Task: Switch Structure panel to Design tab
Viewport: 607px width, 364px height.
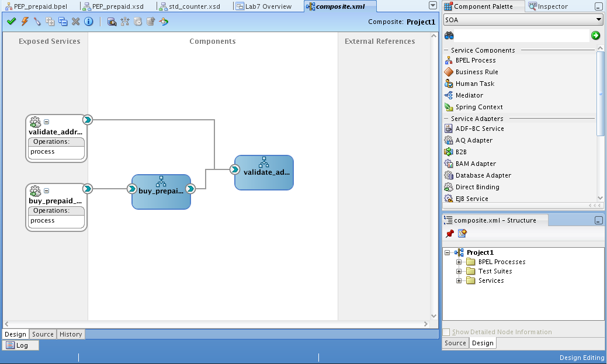Action: pyautogui.click(x=483, y=343)
